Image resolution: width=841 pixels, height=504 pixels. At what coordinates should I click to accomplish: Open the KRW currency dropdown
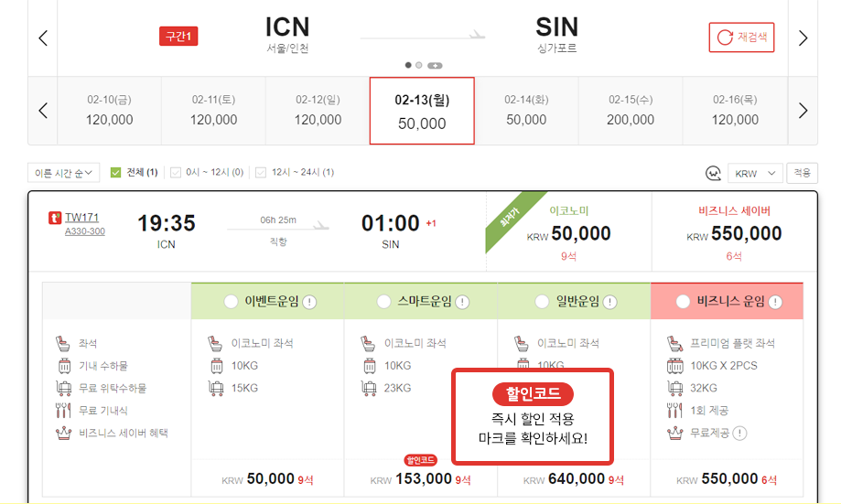(756, 173)
